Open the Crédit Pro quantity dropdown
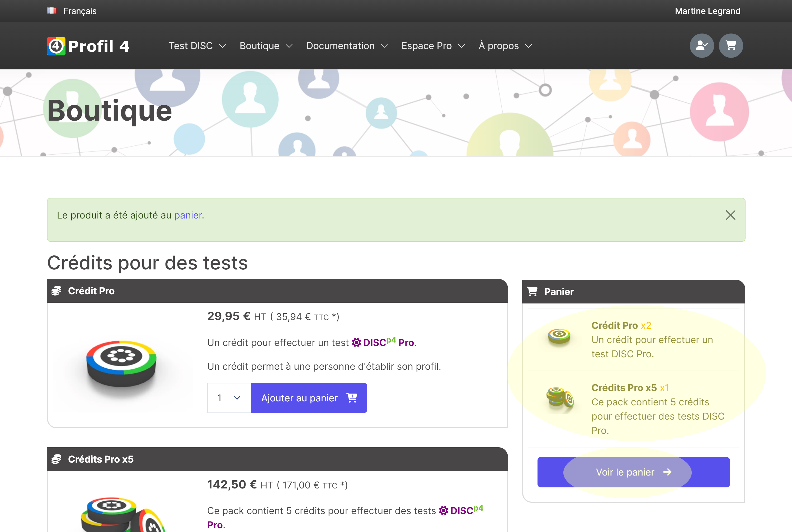Viewport: 792px width, 532px height. point(229,398)
